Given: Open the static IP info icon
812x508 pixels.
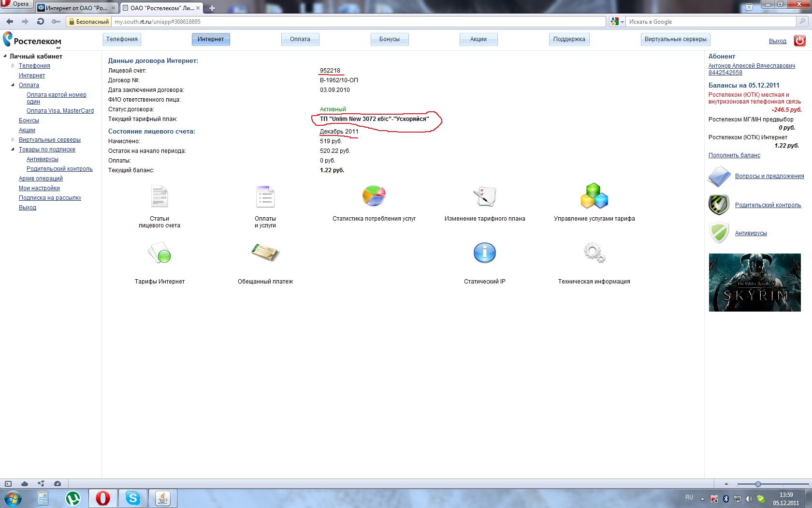Looking at the screenshot, I should 484,253.
